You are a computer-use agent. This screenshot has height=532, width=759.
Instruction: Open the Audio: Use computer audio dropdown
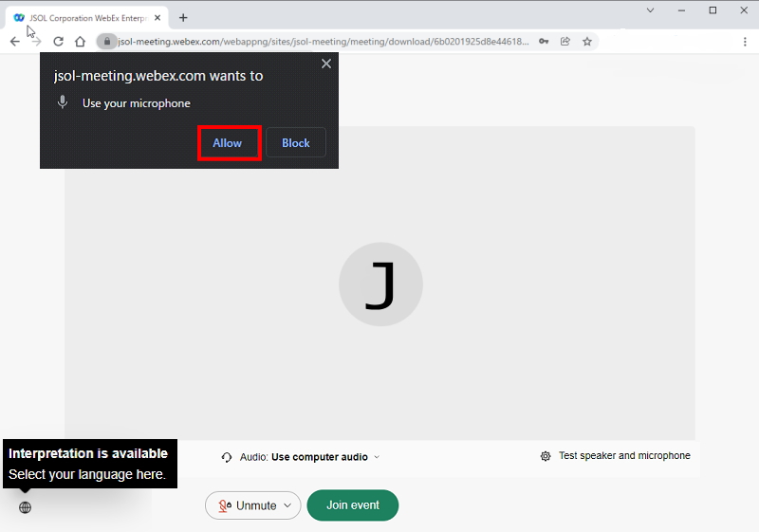[302, 457]
